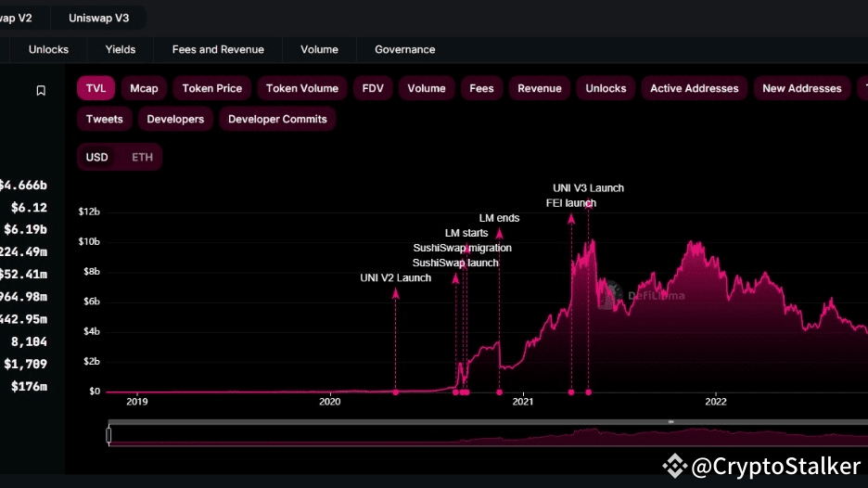Click the $1,709 stat value
This screenshot has width=868, height=488.
(x=25, y=364)
